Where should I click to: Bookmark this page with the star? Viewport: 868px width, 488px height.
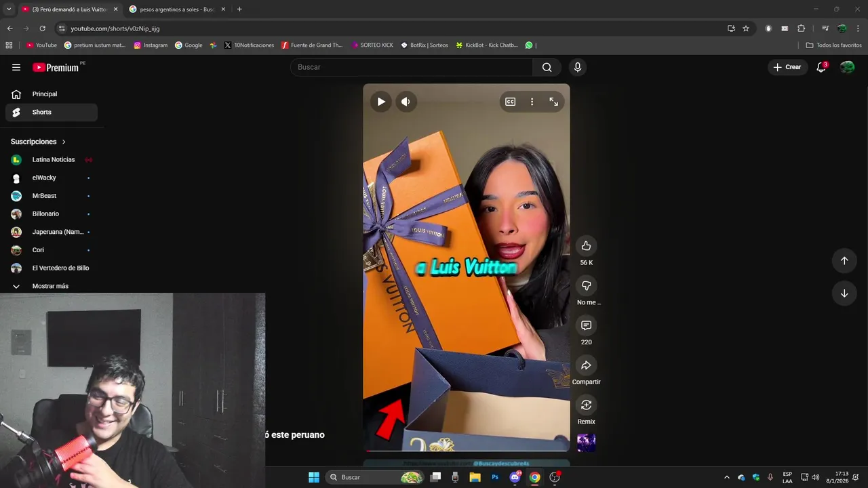tap(746, 28)
